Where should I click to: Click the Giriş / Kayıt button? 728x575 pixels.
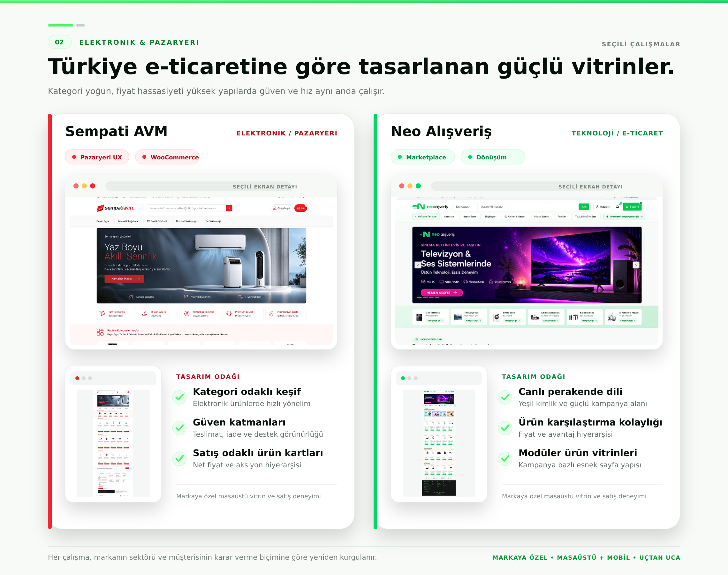[281, 208]
